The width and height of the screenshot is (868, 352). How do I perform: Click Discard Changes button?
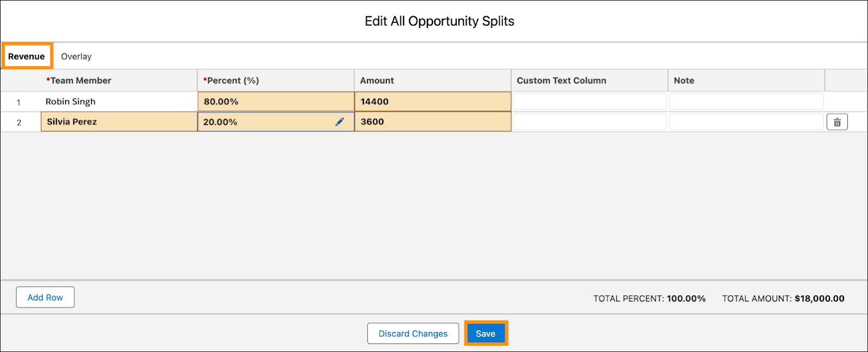click(x=413, y=334)
